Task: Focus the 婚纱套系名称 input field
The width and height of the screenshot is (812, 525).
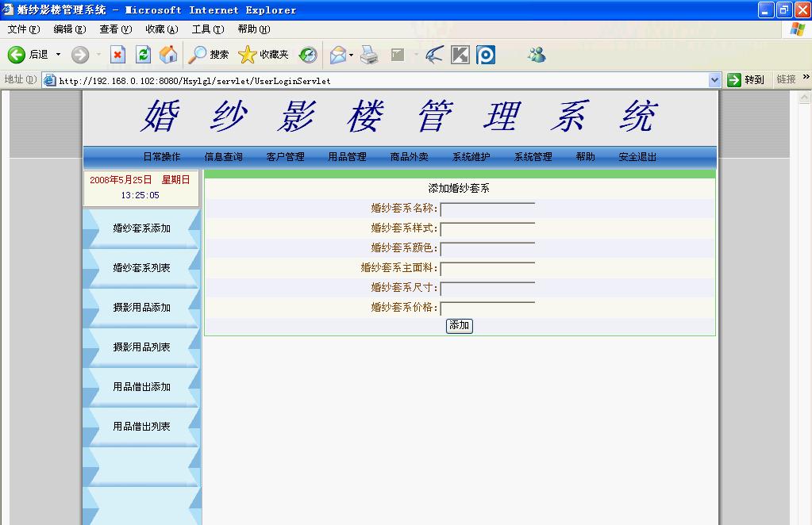Action: (487, 209)
